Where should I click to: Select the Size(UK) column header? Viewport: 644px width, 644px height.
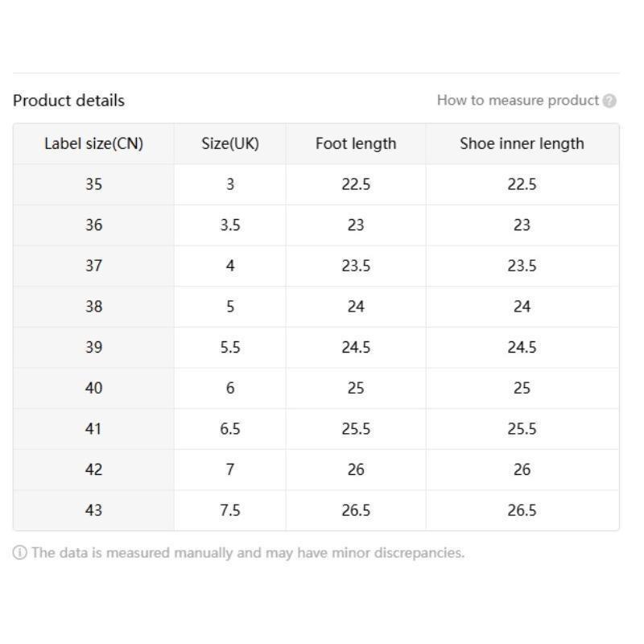point(230,144)
